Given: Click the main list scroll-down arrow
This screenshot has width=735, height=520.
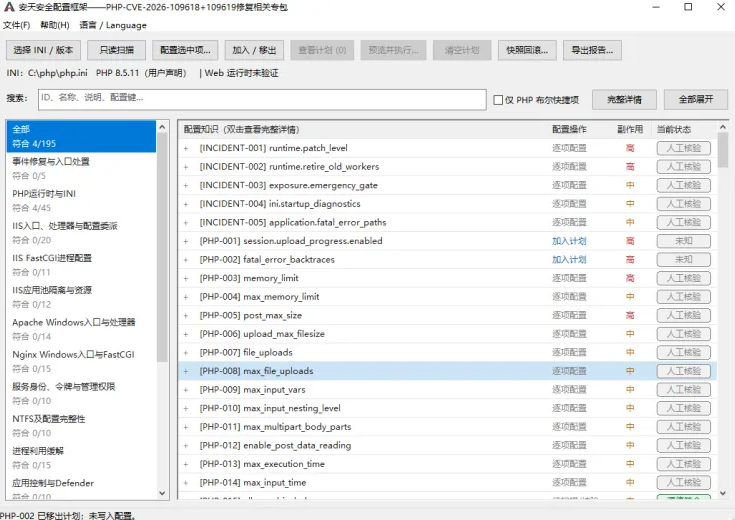Looking at the screenshot, I should [x=723, y=493].
